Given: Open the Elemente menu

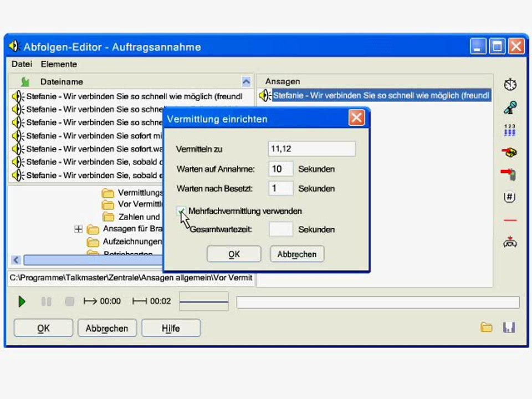Looking at the screenshot, I should [x=59, y=64].
